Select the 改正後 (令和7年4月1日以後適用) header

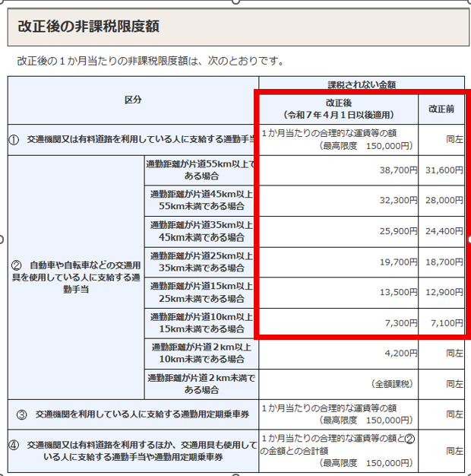pos(338,108)
